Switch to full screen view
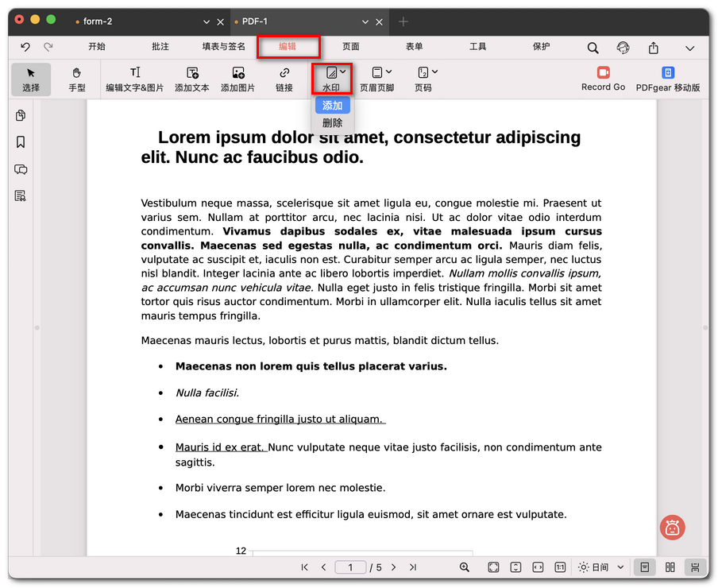The height and width of the screenshot is (588, 718). (x=493, y=567)
